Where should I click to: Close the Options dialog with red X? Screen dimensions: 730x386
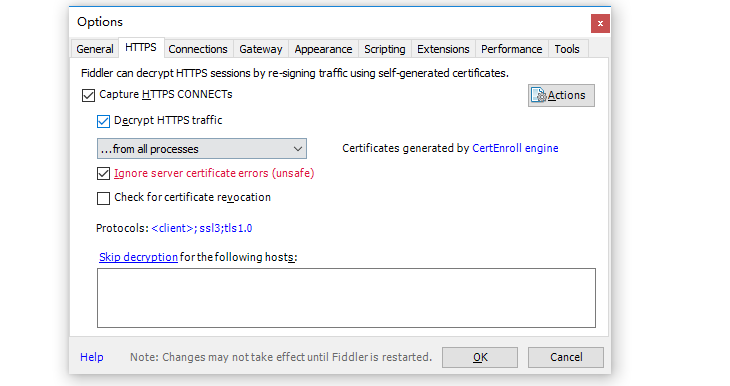(600, 23)
